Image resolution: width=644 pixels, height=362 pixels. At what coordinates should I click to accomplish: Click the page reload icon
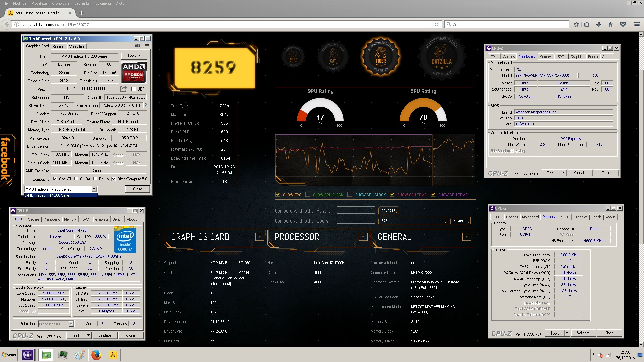[x=436, y=24]
